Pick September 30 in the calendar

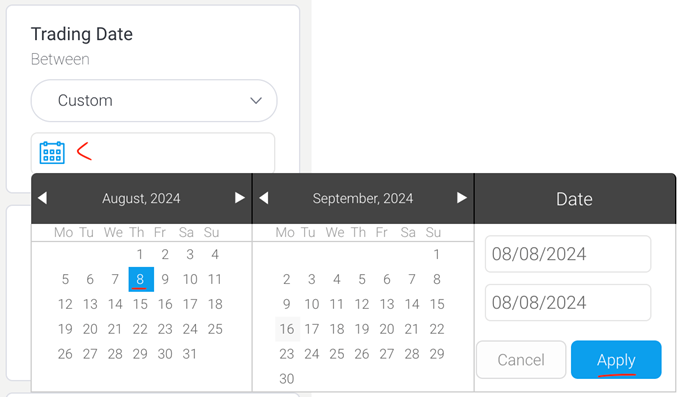[x=287, y=379]
